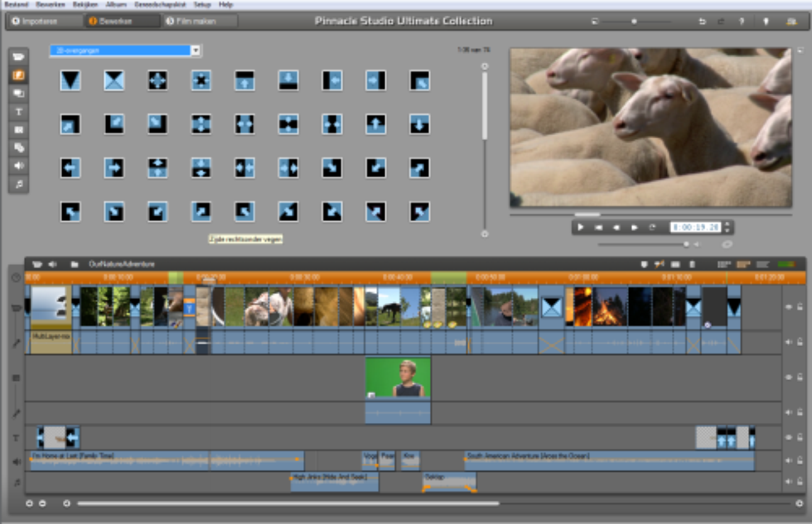Open the sound effects album section
Screen dimensions: 812x524
(x=18, y=166)
